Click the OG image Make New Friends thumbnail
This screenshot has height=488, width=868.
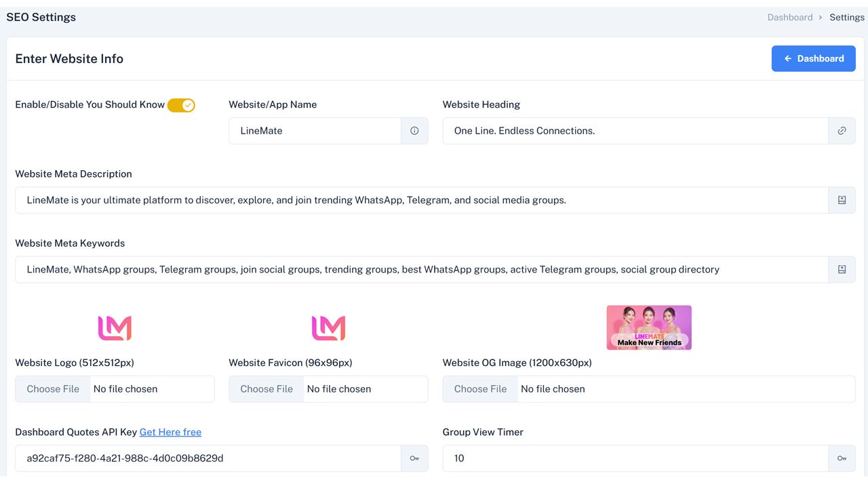click(649, 327)
